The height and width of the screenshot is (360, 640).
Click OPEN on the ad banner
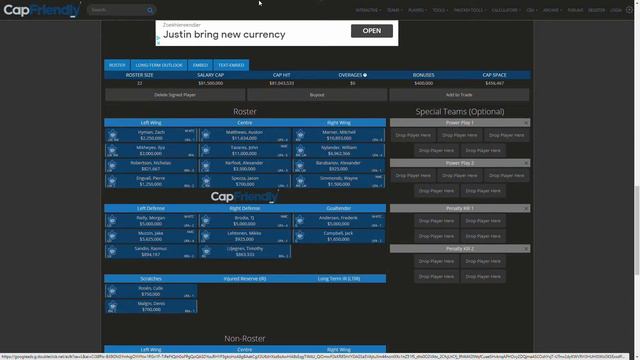(372, 31)
